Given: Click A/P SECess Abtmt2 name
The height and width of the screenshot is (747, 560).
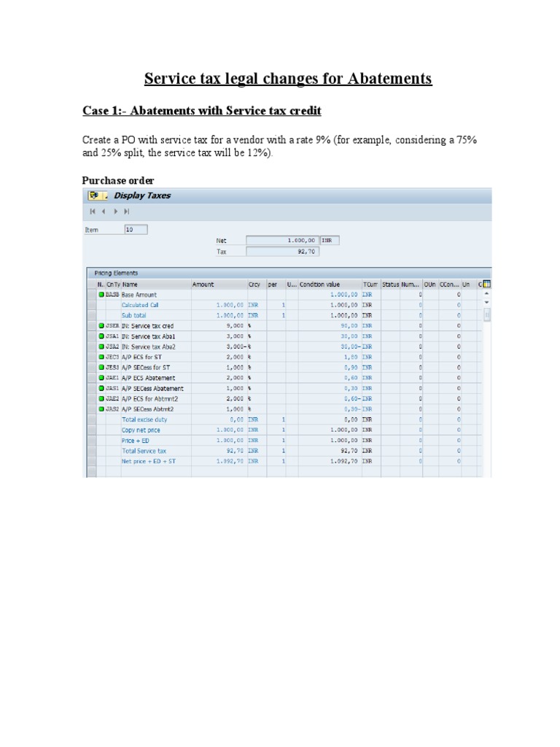Looking at the screenshot, I should (x=147, y=409).
